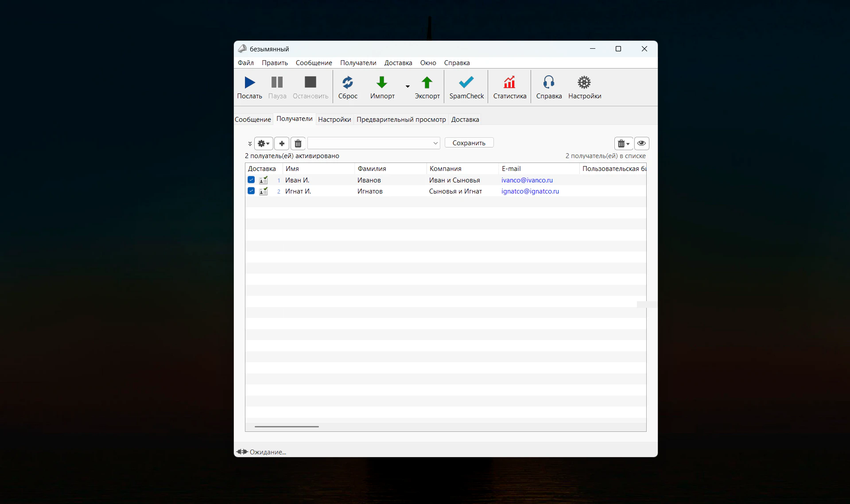Open the gear options dropdown above the list
850x504 pixels.
tap(264, 143)
